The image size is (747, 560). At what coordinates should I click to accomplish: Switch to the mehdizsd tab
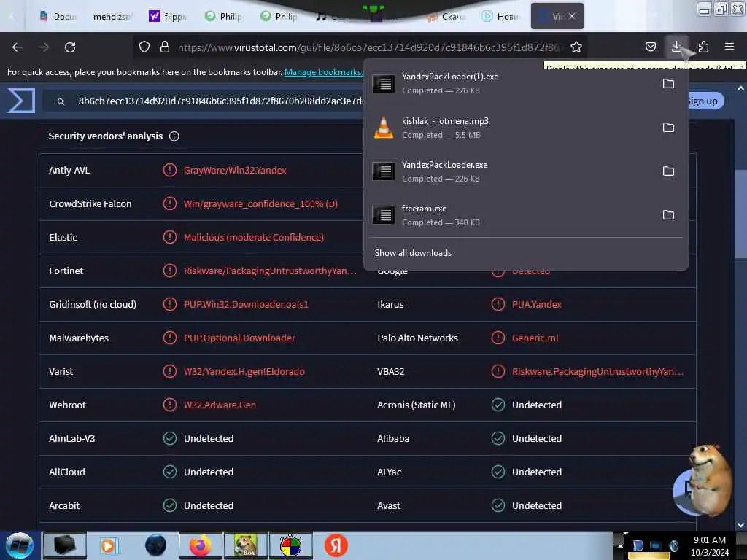[x=112, y=17]
